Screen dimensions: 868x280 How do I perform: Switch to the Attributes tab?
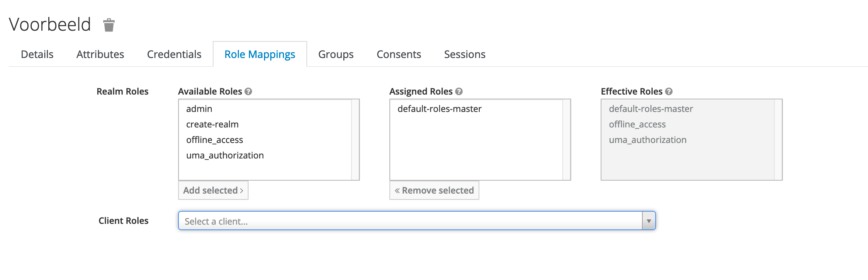(100, 54)
